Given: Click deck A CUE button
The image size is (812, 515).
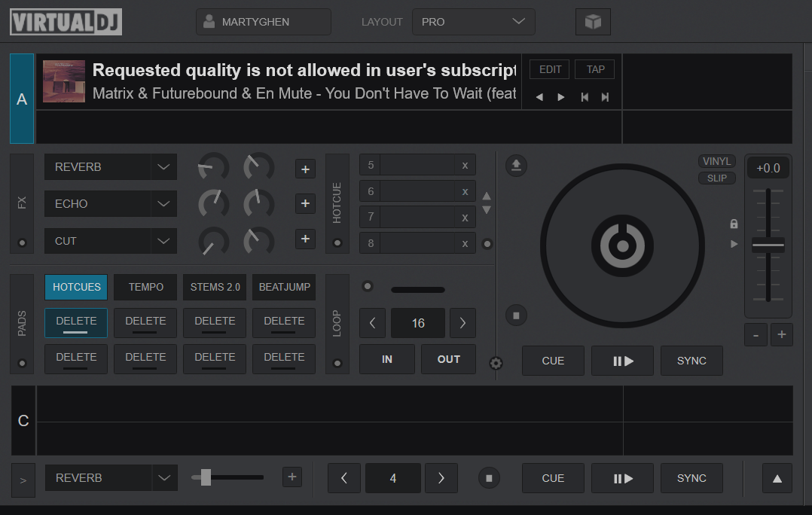Looking at the screenshot, I should 553,361.
